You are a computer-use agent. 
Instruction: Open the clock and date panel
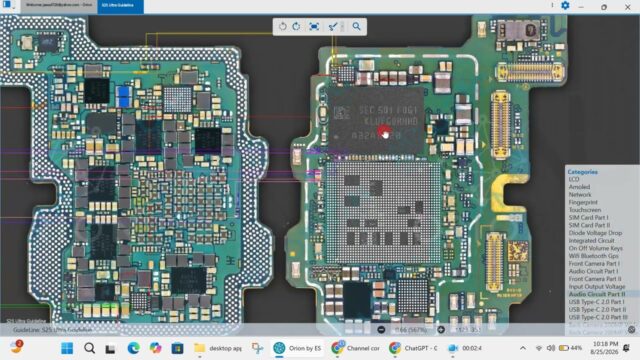tap(605, 348)
